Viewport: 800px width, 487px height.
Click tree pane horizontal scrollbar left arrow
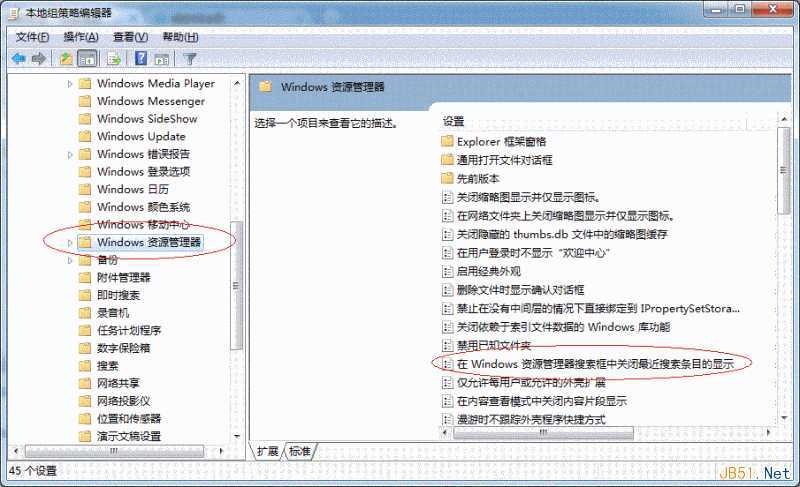tap(16, 451)
